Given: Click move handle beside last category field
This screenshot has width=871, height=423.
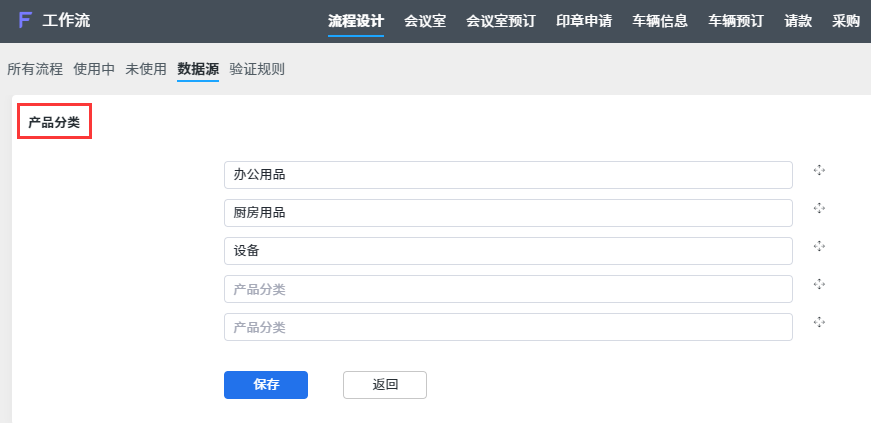Looking at the screenshot, I should [x=819, y=322].
